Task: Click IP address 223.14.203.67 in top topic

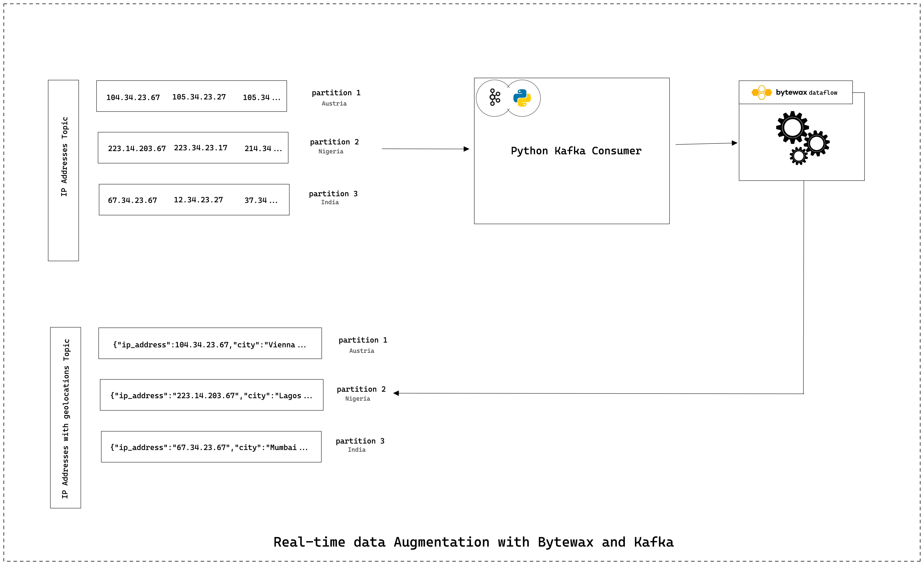Action: click(136, 148)
